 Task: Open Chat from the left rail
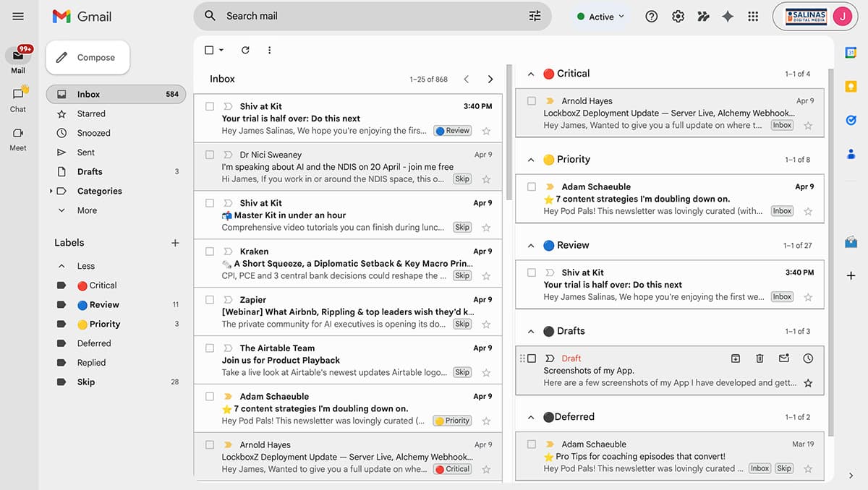point(18,99)
